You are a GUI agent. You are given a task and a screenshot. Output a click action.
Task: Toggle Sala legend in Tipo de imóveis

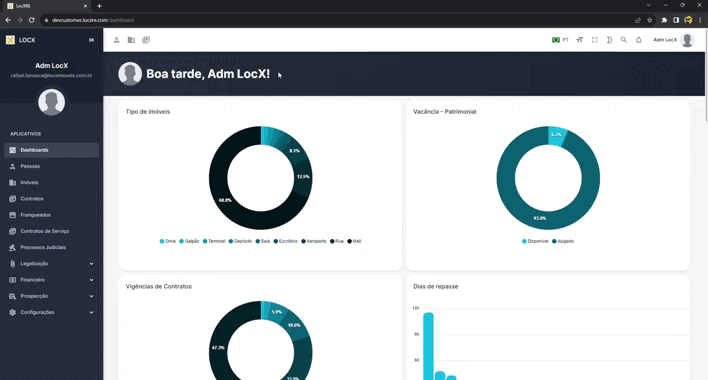pyautogui.click(x=262, y=241)
